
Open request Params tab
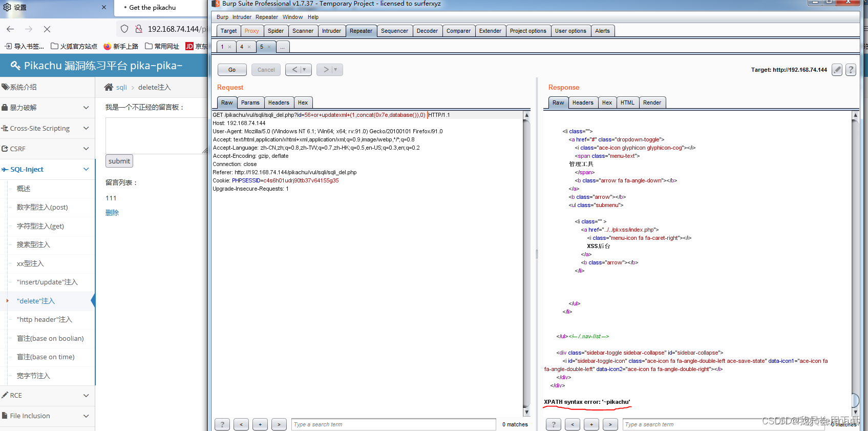(x=250, y=102)
